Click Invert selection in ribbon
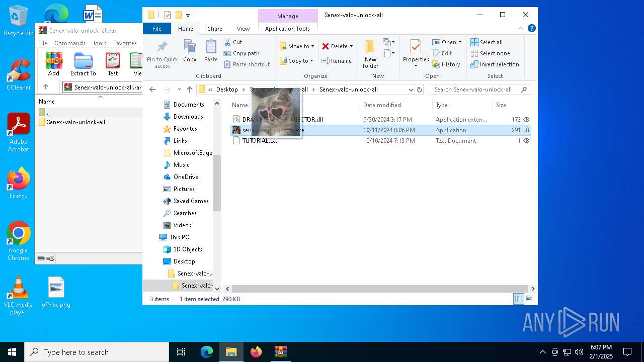Viewport: 644px width, 362px height. click(495, 64)
